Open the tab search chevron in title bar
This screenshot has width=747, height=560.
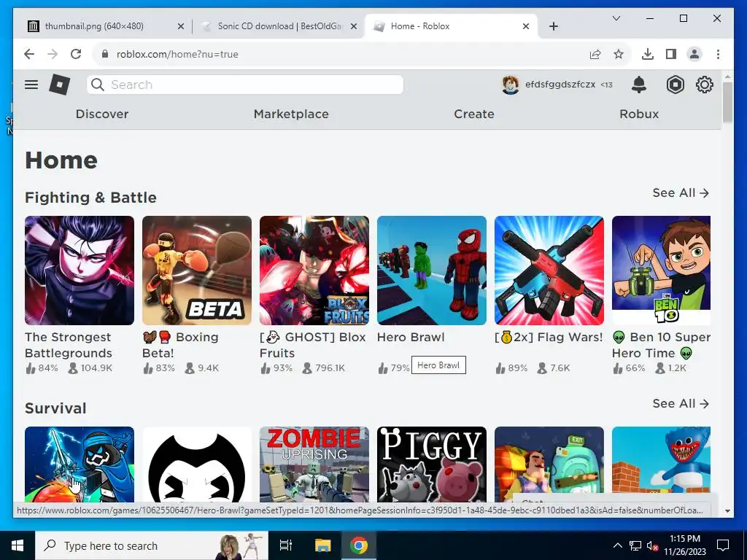(616, 18)
